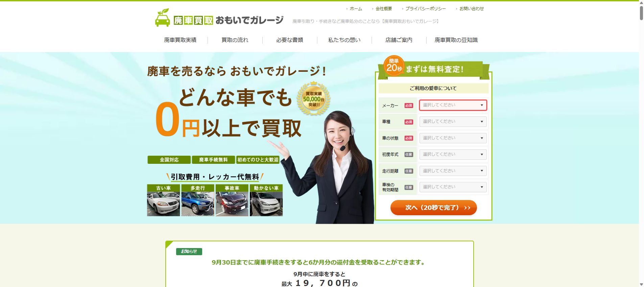Open the 車の状態 dropdown
Screen dimensions: 644x287
[x=453, y=138]
